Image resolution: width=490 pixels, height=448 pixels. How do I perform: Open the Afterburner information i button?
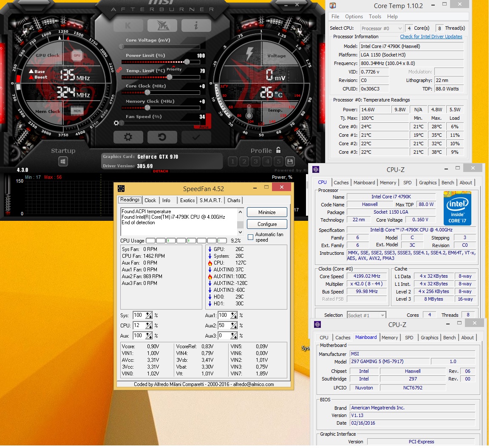(x=196, y=25)
